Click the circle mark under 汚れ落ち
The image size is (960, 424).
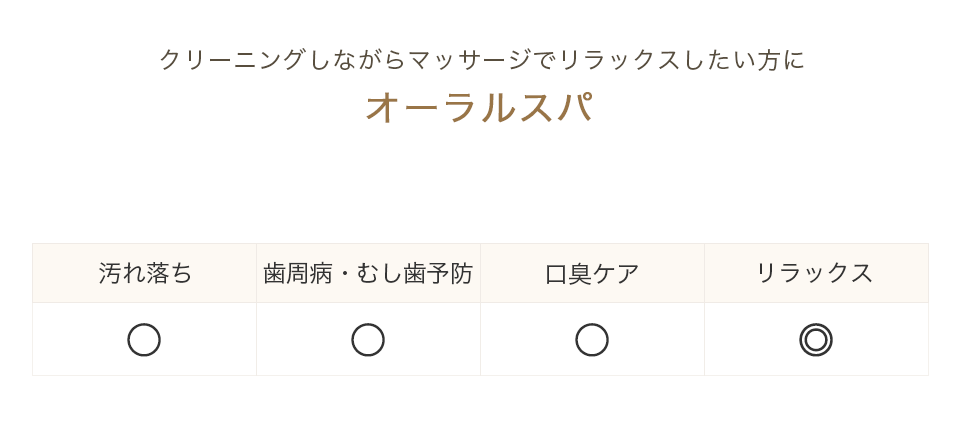tap(144, 340)
